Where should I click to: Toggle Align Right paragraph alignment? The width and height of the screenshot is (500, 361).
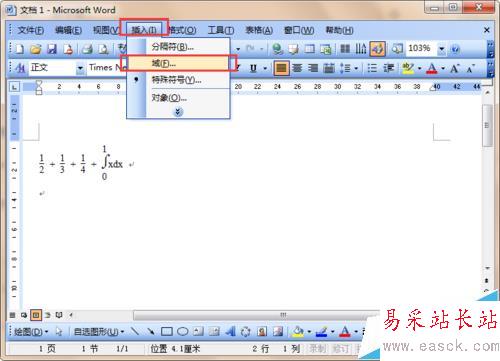(x=313, y=68)
